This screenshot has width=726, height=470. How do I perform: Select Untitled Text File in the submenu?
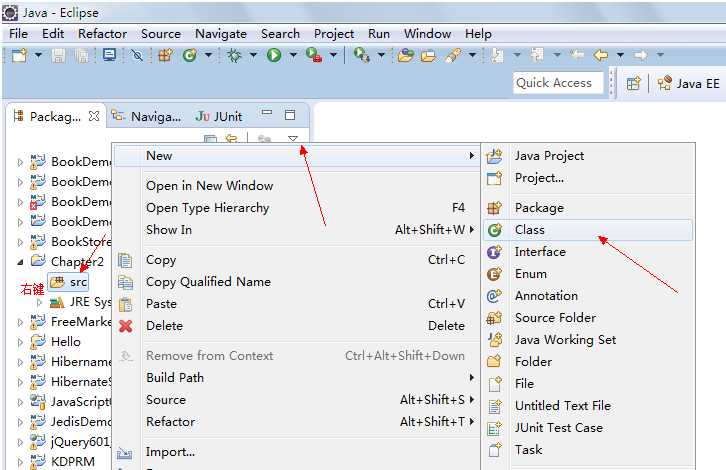pos(588,406)
